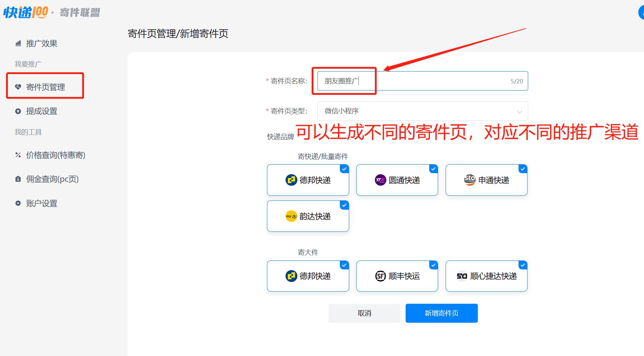Click the 取消 button
The image size is (644, 356).
coord(364,313)
